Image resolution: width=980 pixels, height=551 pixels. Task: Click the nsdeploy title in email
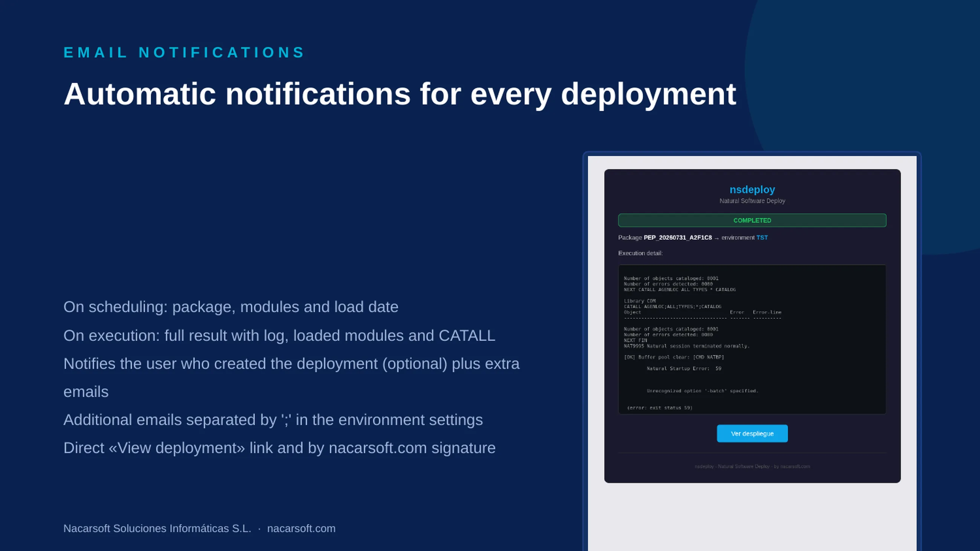tap(752, 189)
